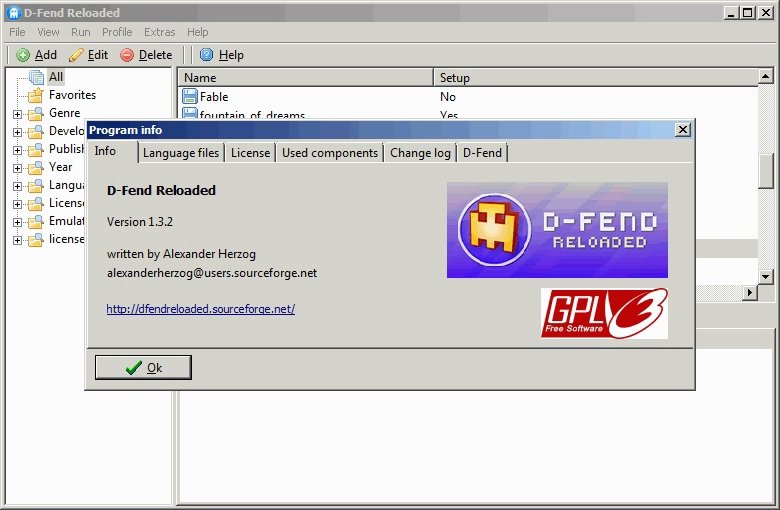This screenshot has width=780, height=510.
Task: Open the View menu
Action: point(48,32)
